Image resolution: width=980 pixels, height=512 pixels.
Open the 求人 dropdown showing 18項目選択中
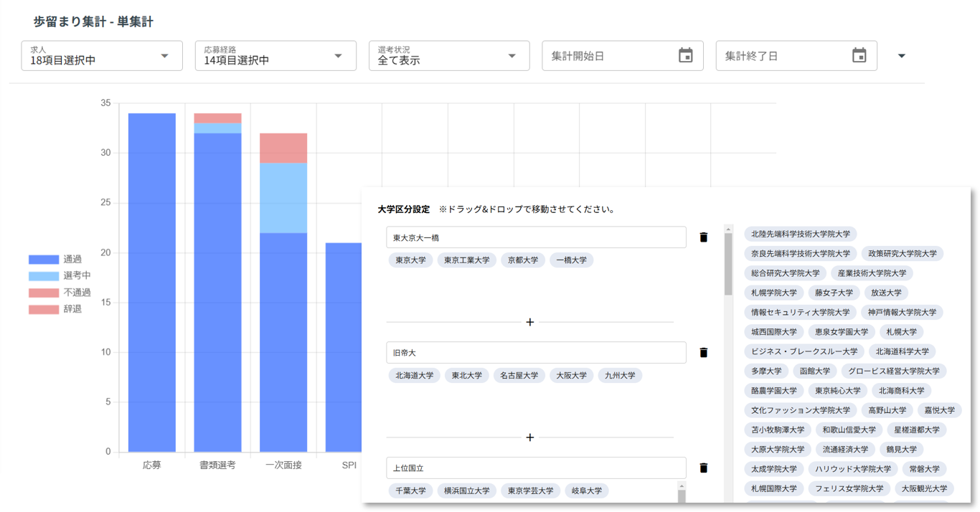click(x=102, y=56)
